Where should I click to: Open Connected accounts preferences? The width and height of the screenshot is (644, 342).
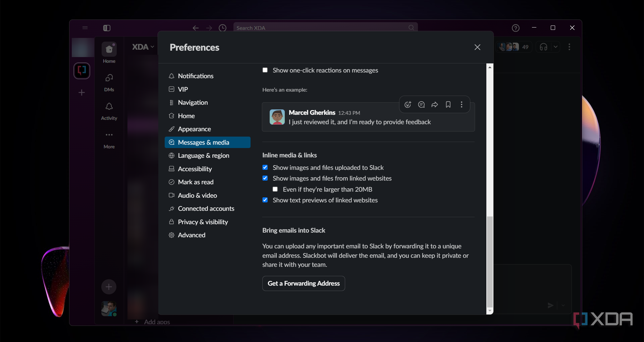(x=208, y=208)
